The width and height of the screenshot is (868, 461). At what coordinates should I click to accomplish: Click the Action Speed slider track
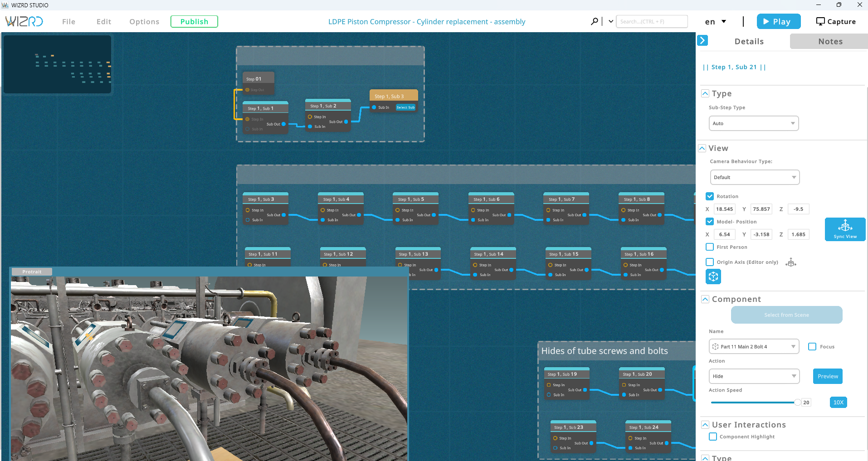[x=753, y=402]
